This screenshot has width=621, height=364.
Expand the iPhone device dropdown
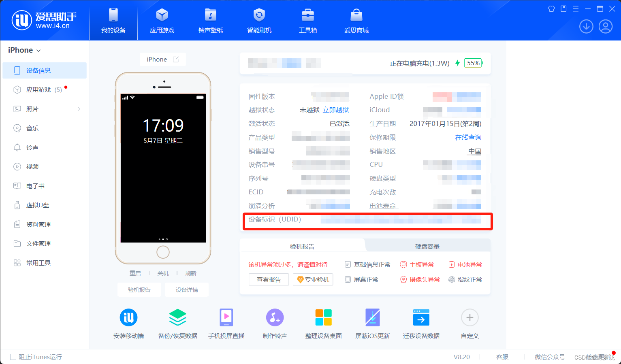[x=24, y=50]
